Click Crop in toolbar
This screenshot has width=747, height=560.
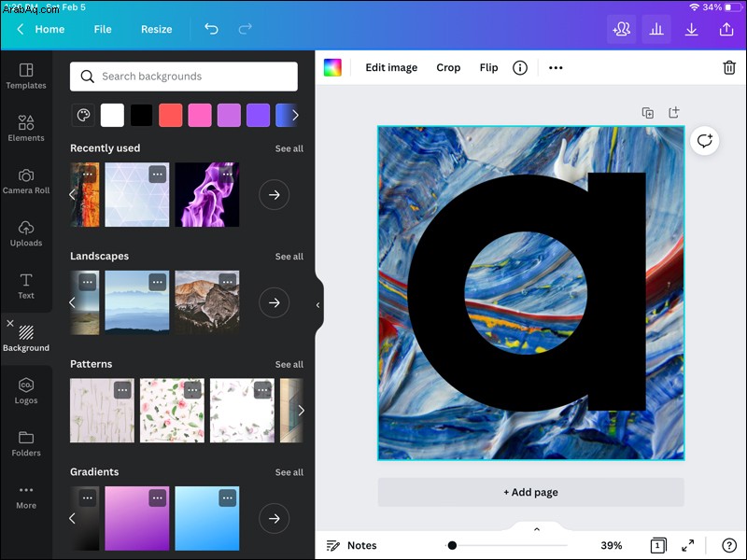coord(448,67)
